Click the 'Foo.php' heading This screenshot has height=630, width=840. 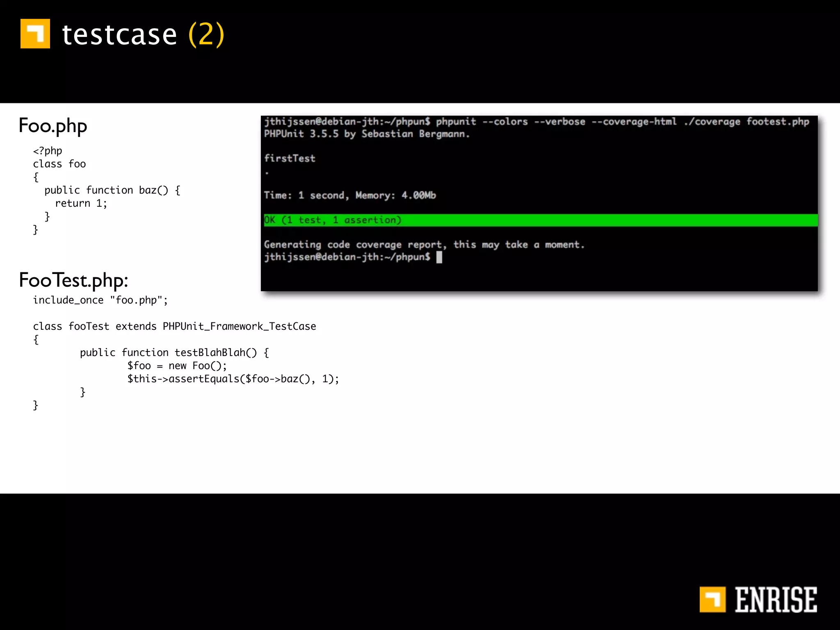[x=53, y=126]
